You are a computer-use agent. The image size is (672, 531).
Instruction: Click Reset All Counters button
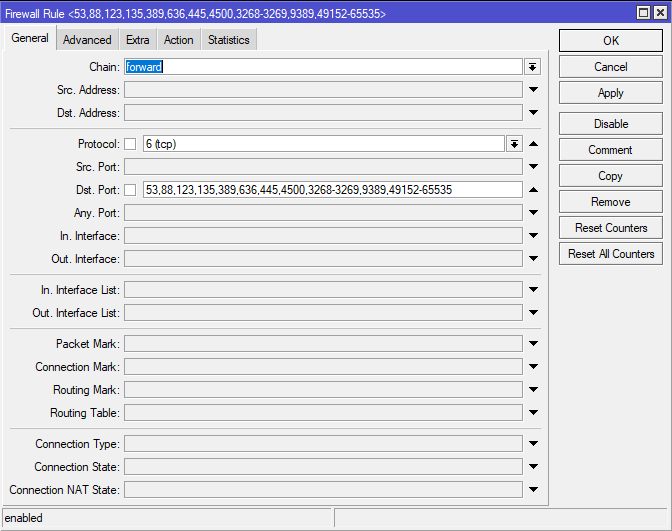(611, 254)
